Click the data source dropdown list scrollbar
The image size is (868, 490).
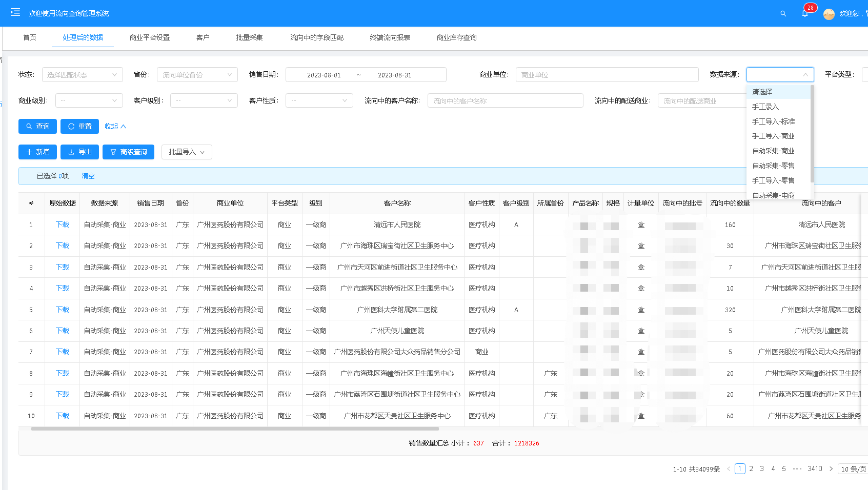point(812,133)
